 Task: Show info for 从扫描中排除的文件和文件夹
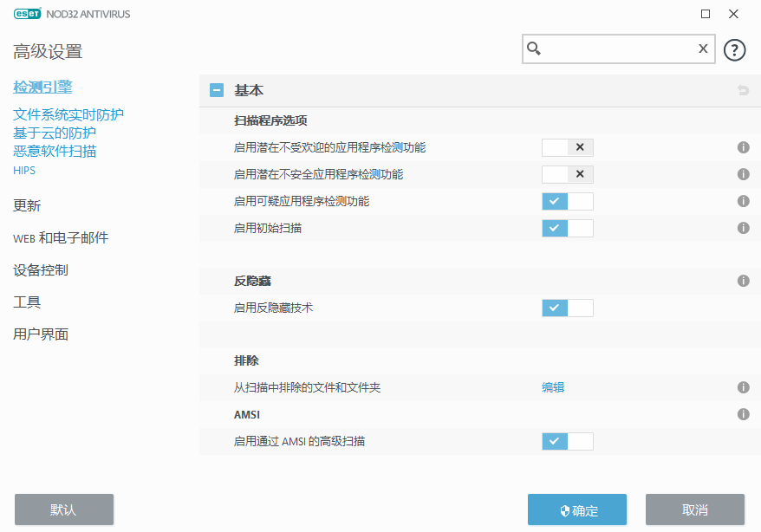pos(743,387)
